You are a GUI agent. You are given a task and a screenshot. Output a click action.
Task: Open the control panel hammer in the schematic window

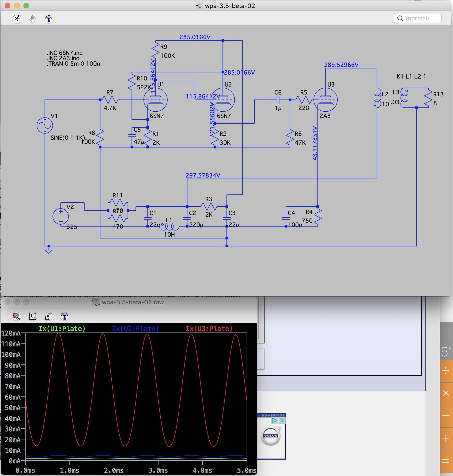pos(48,19)
